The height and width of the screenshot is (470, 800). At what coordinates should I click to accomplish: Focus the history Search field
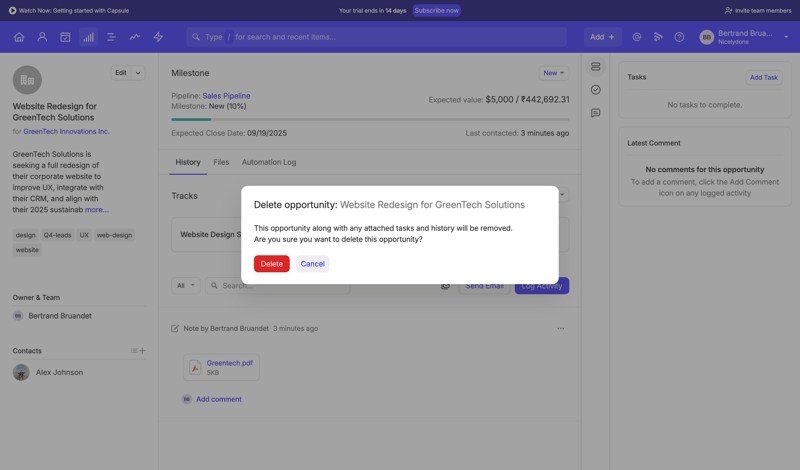(x=278, y=286)
